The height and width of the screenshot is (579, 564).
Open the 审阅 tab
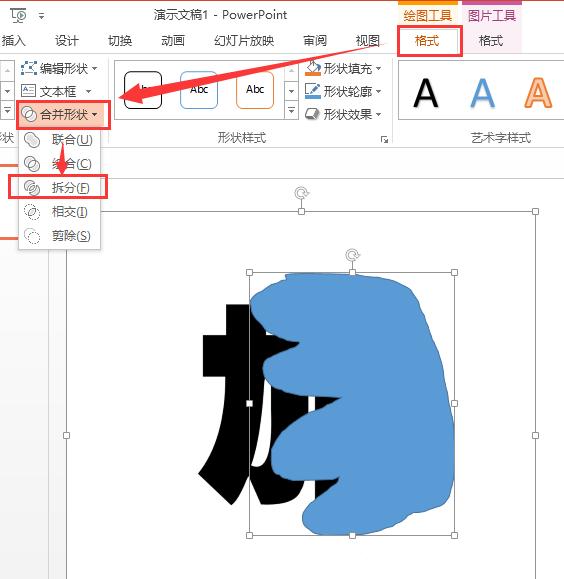tap(315, 41)
